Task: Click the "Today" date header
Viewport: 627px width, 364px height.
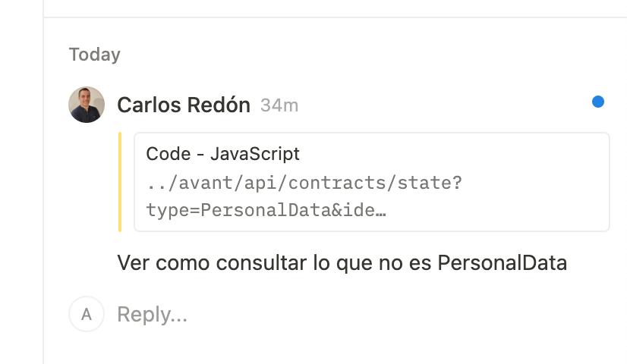Action: [x=95, y=55]
